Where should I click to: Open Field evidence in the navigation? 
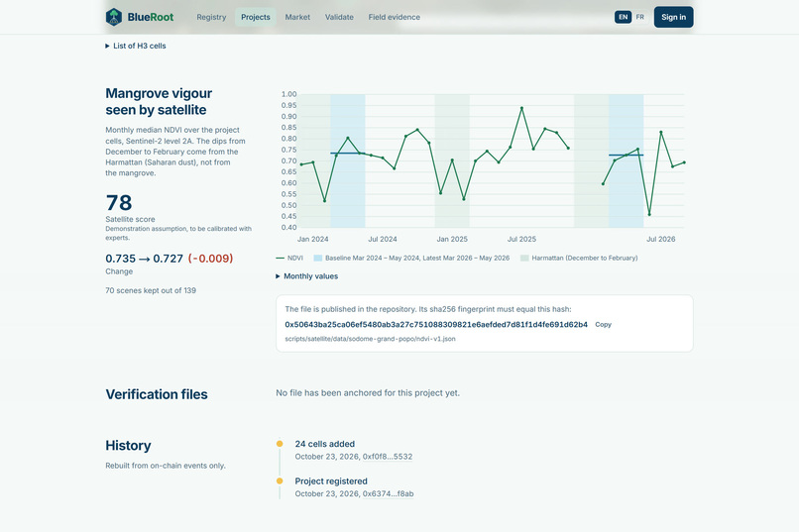(x=395, y=17)
